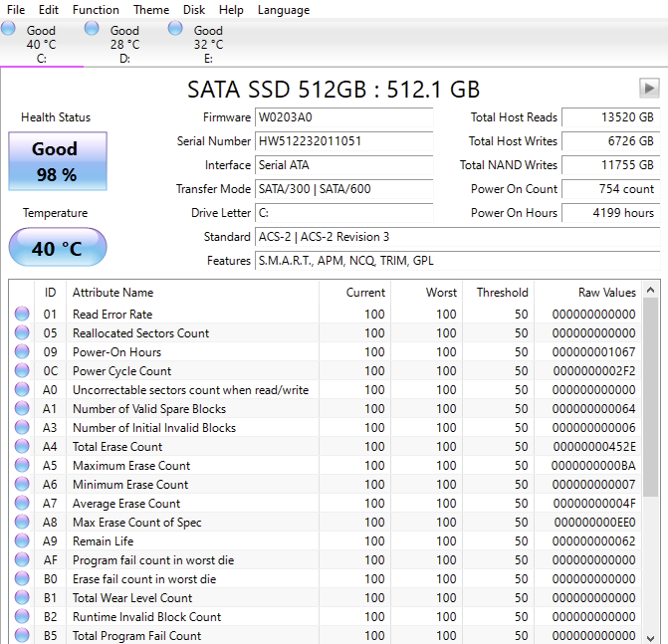This screenshot has height=644, width=668.
Task: Open the Theme menu
Action: [x=150, y=9]
